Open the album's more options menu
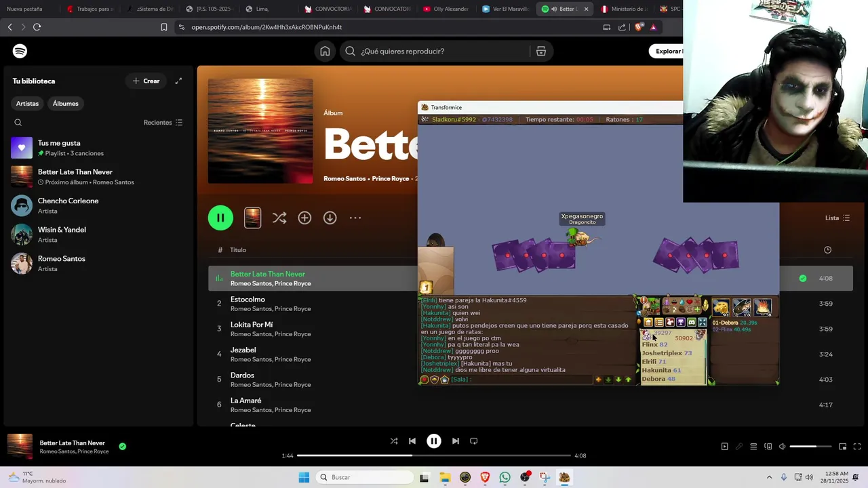This screenshot has width=868, height=488. [355, 218]
